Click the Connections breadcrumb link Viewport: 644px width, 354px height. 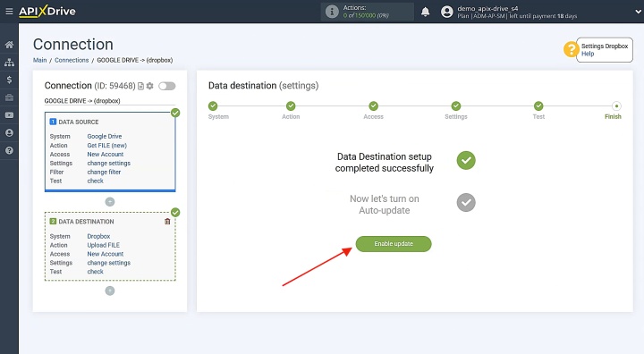coord(72,60)
